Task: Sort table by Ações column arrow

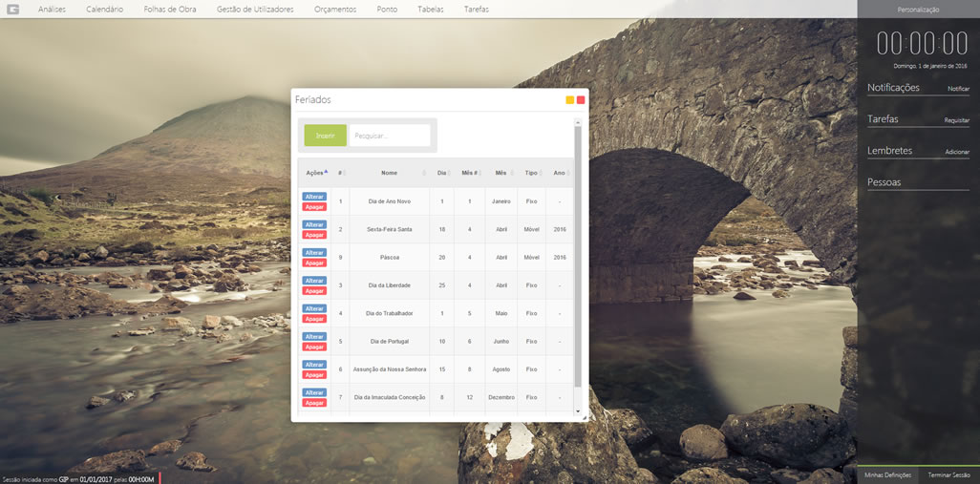Action: coord(326,172)
